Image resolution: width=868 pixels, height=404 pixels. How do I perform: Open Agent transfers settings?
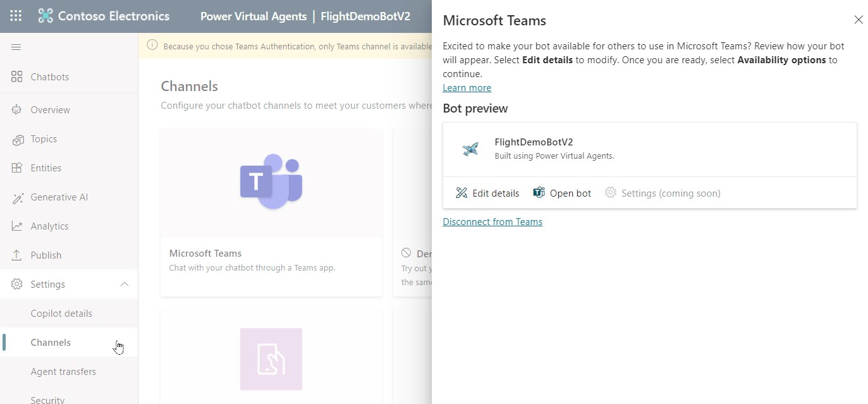[63, 372]
